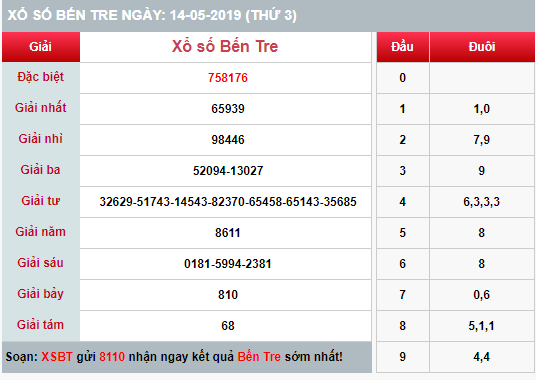Click the Đầu cell '2'

pyautogui.click(x=403, y=140)
